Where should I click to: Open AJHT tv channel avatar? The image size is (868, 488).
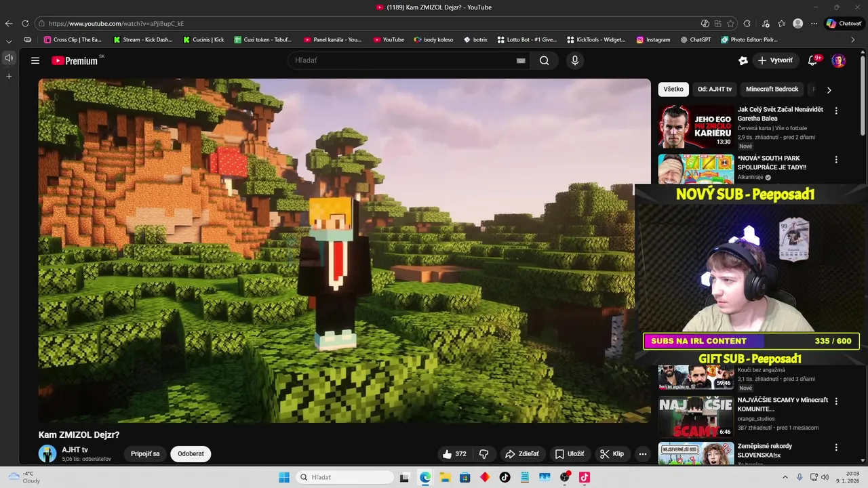coord(47,453)
